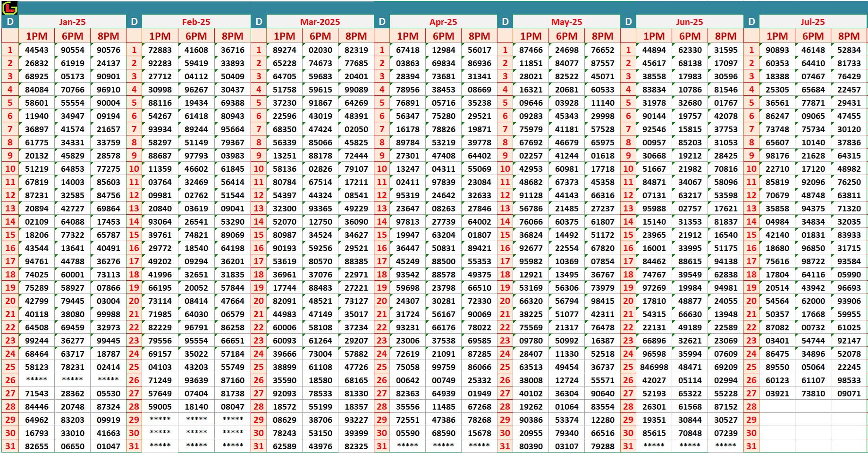Select cell with value 90576
This screenshot has width=868, height=453.
coord(109,50)
